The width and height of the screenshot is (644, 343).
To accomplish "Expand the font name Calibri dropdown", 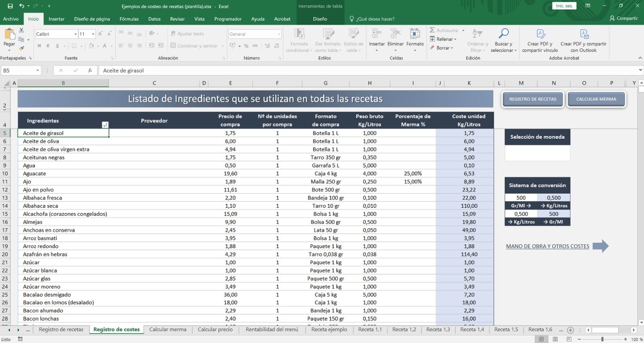I will click(76, 34).
